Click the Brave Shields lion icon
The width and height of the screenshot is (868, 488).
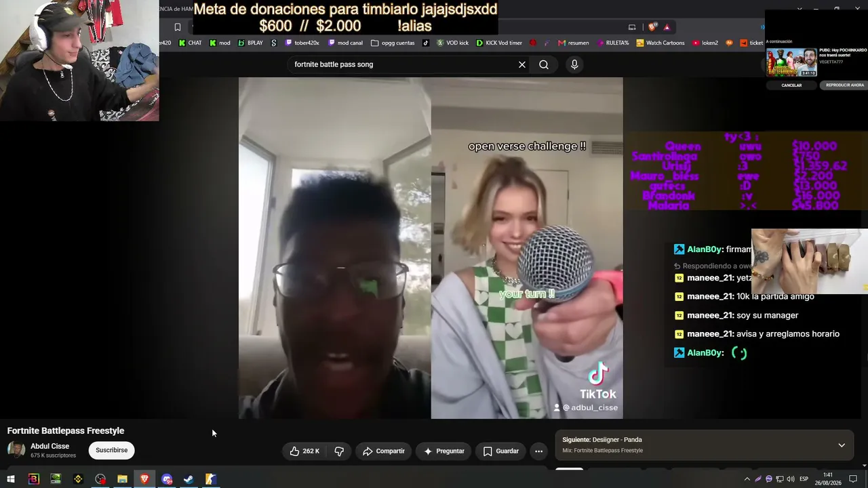click(x=652, y=27)
